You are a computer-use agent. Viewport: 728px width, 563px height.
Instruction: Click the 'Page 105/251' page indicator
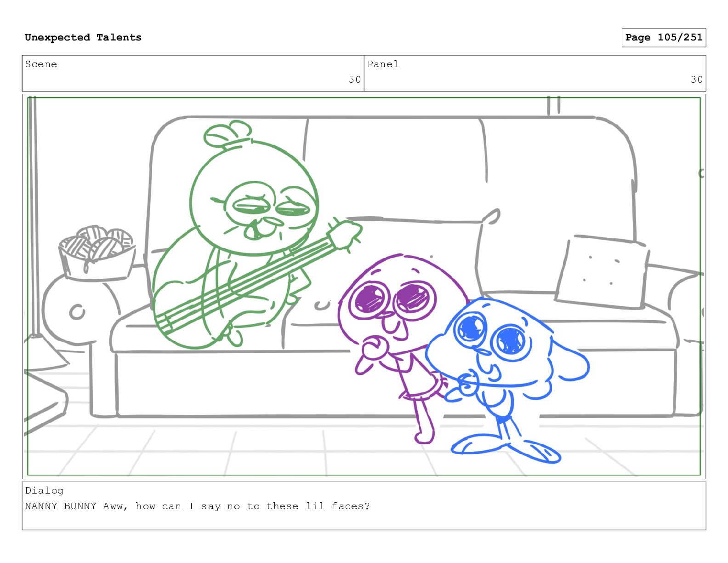(664, 38)
